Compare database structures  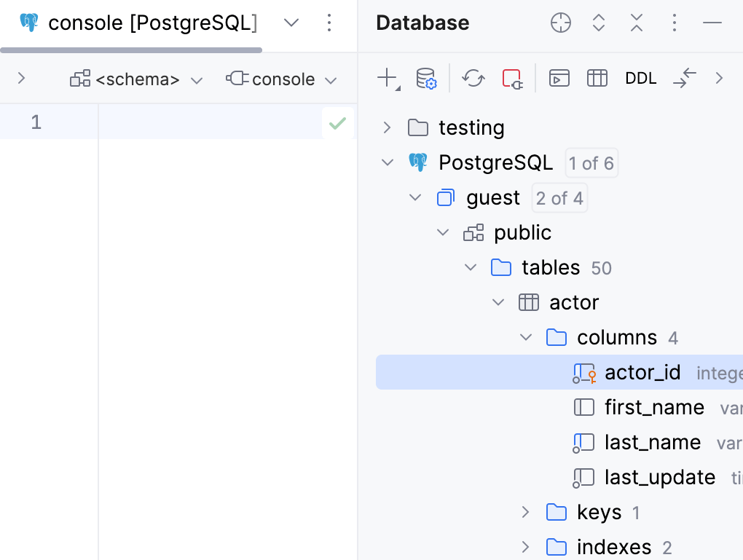pyautogui.click(x=685, y=78)
